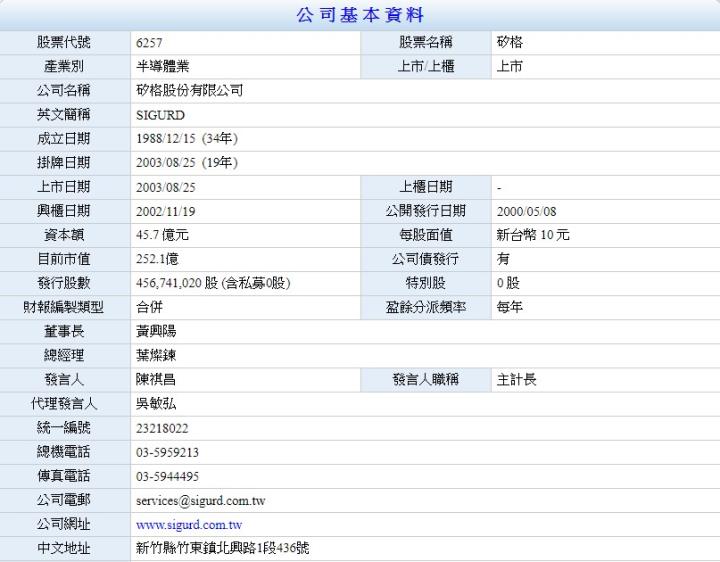
Task: Click the capital amount 45.7 億元
Action: point(162,235)
